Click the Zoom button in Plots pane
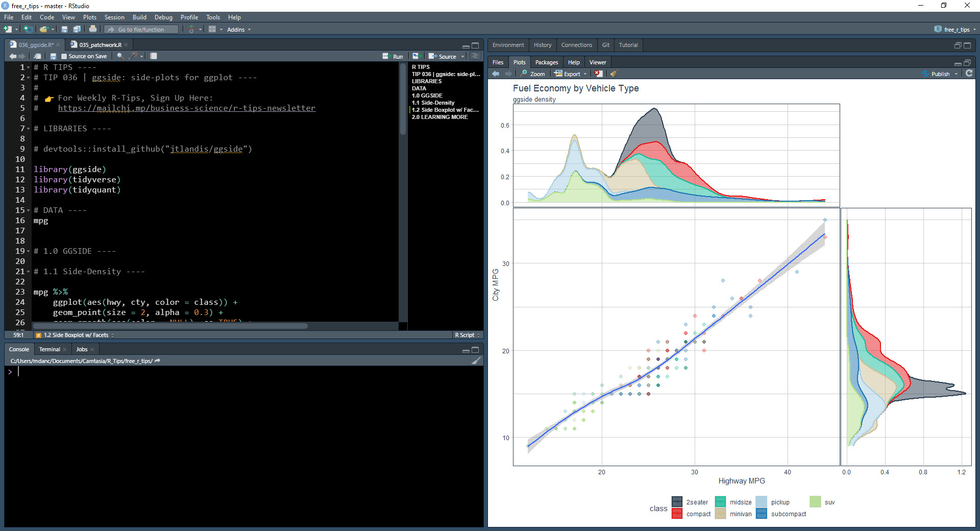Viewport: 980px width, 531px height. [x=532, y=74]
